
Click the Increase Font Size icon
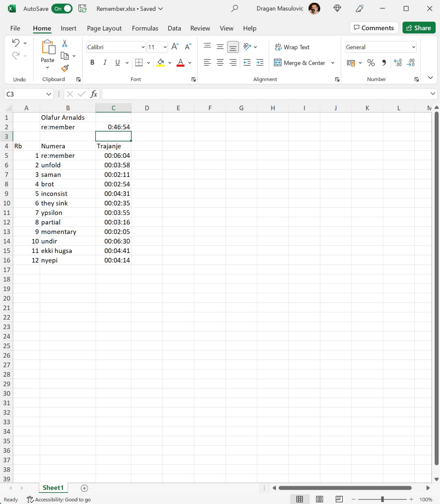pos(175,47)
